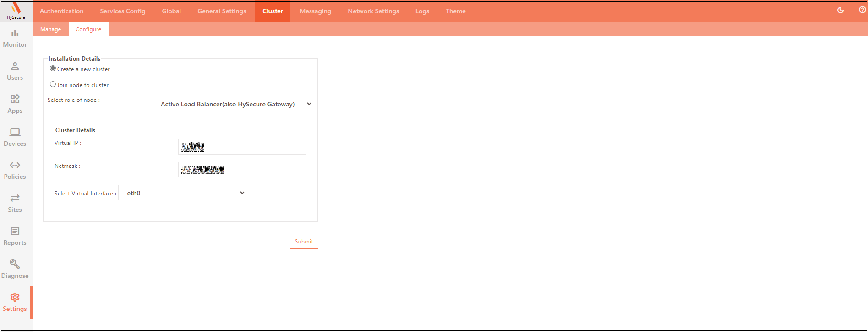Choose 'Join node to cluster' option
868x332 pixels.
click(x=53, y=84)
